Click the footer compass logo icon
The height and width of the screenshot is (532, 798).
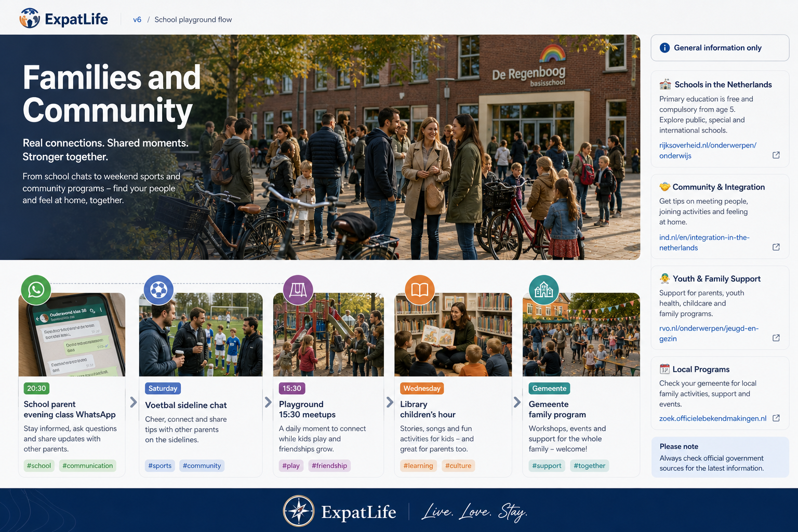[x=299, y=511]
